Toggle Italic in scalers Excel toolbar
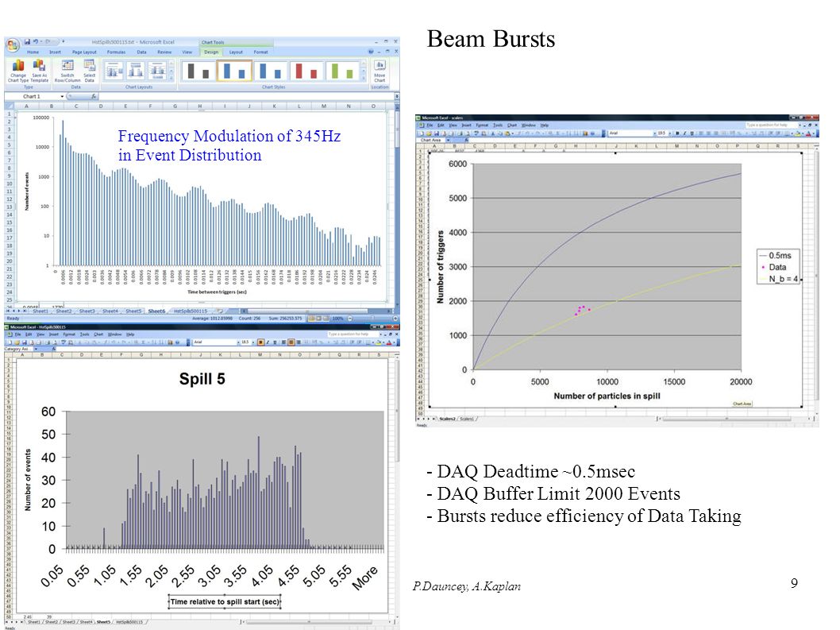The width and height of the screenshot is (840, 630). point(684,133)
